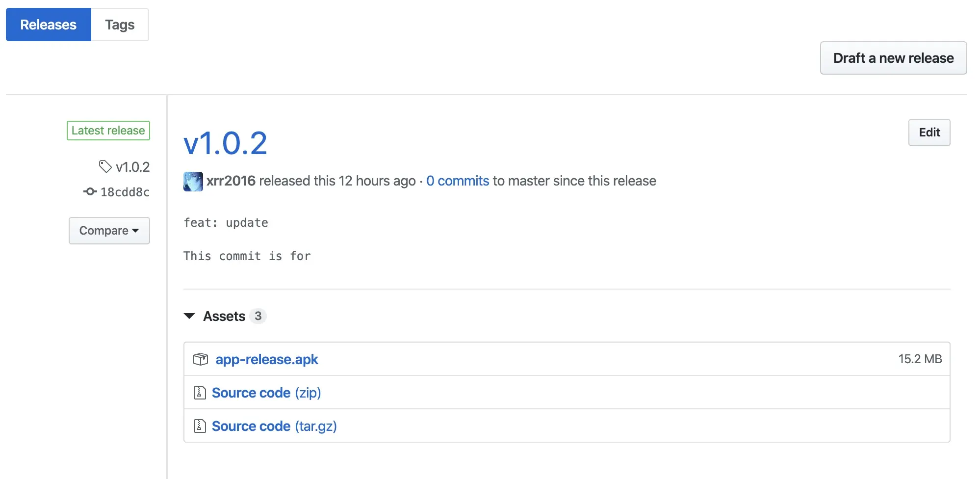This screenshot has height=479, width=980.
Task: Click Draft a new release button
Action: 893,58
